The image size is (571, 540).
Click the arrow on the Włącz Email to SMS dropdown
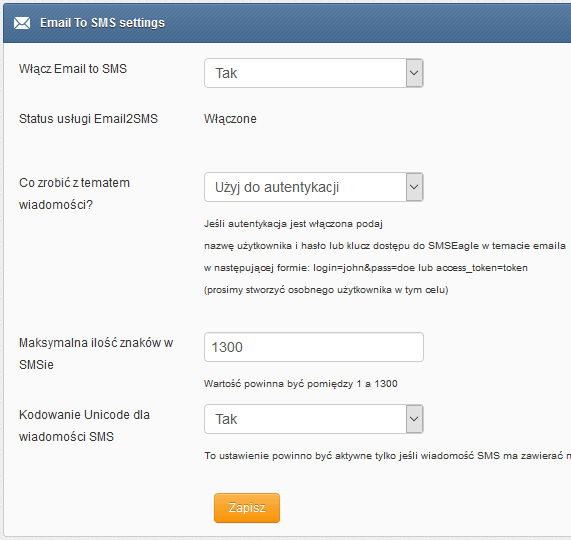414,73
